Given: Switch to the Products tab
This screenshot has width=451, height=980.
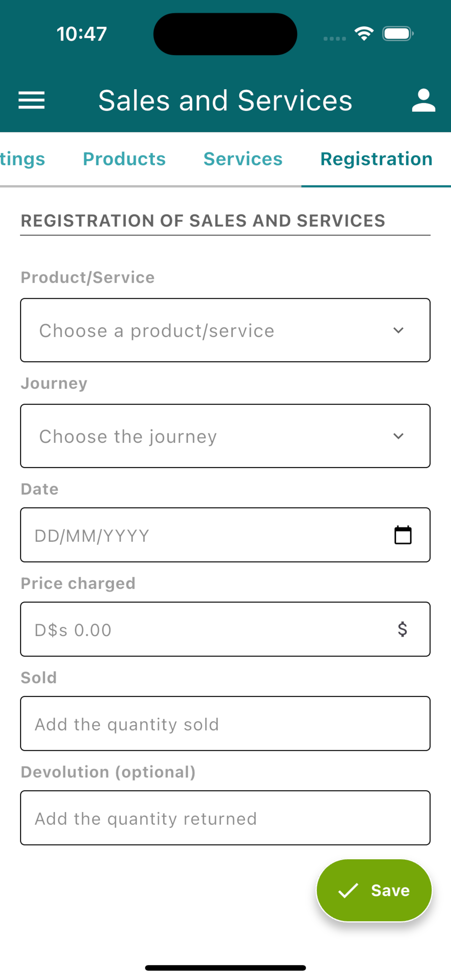Looking at the screenshot, I should (x=124, y=159).
